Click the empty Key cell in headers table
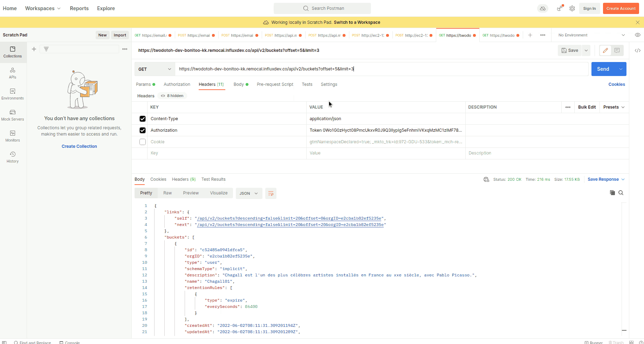This screenshot has width=644, height=344. [227, 153]
